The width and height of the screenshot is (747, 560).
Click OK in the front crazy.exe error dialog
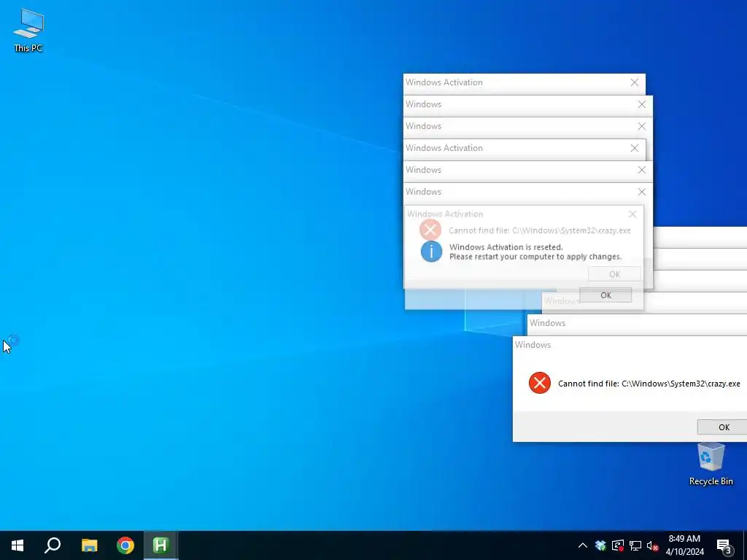pos(722,427)
